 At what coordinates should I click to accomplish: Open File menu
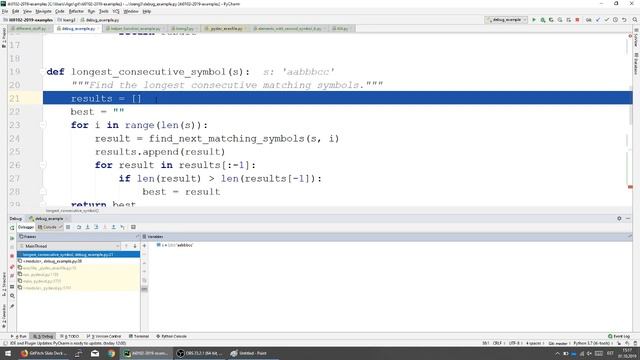[5, 11]
